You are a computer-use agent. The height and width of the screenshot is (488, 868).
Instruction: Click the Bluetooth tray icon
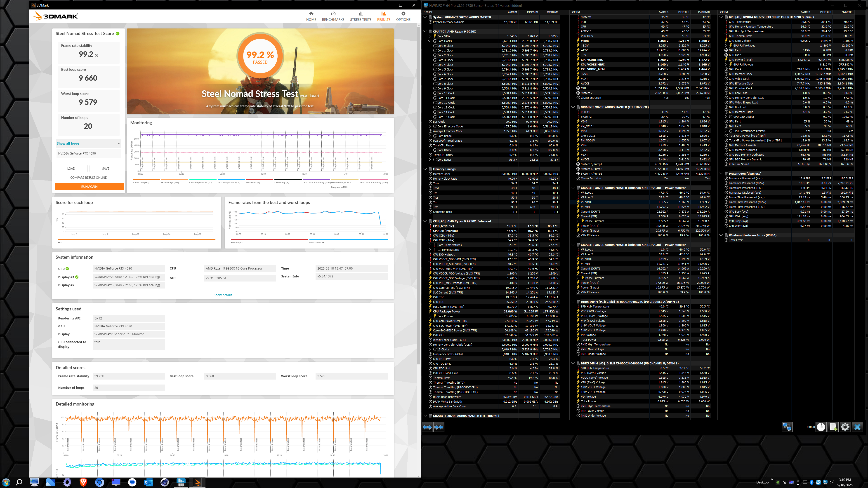click(812, 482)
